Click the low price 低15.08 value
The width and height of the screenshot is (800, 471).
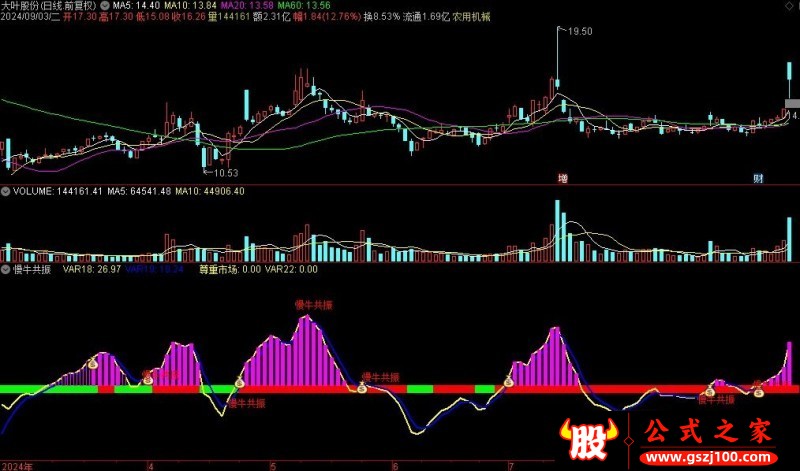point(153,17)
